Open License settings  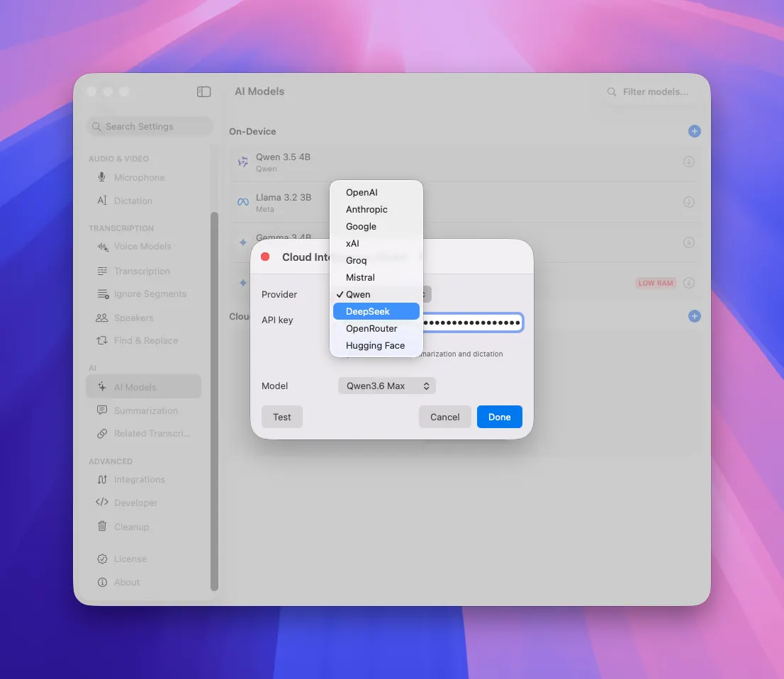click(x=143, y=559)
